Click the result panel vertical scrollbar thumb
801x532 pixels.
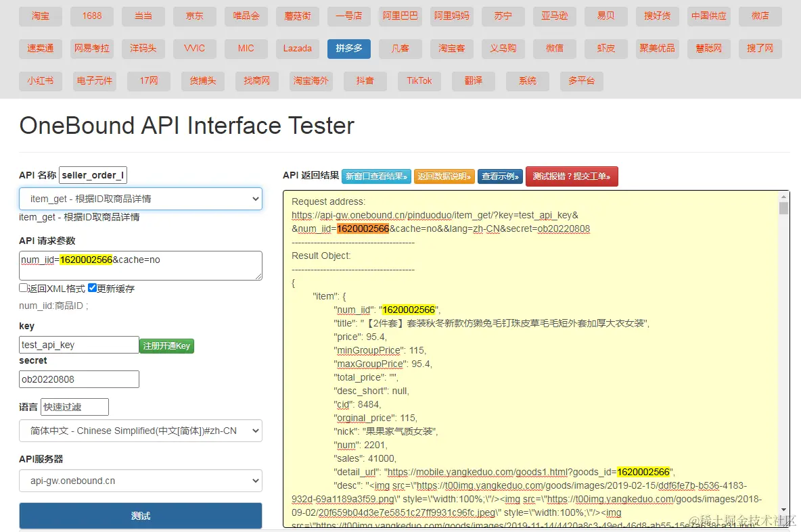[783, 208]
